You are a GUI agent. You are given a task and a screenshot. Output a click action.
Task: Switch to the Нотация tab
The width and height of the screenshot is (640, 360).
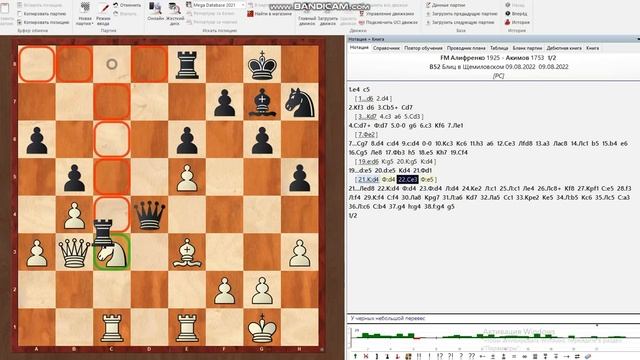point(359,48)
